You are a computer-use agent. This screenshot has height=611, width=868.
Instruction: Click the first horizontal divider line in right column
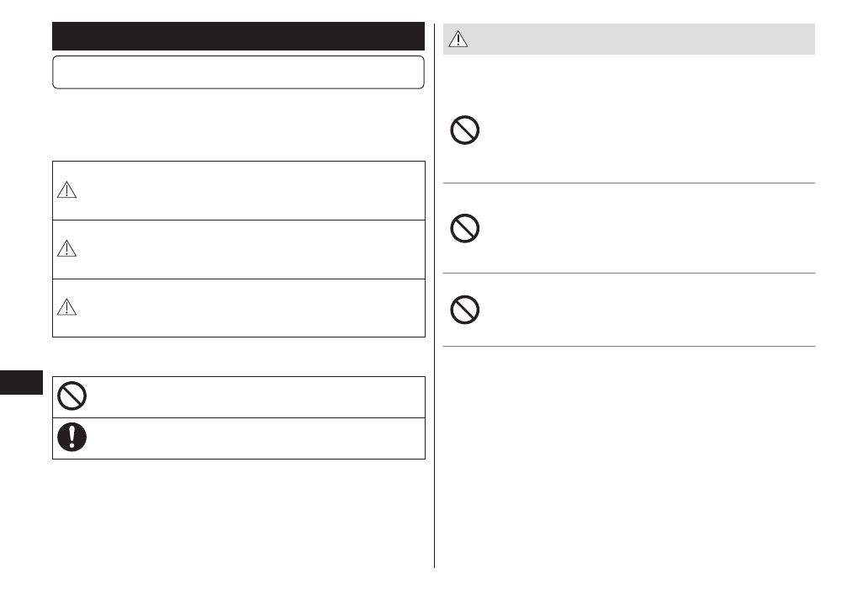coord(629,183)
